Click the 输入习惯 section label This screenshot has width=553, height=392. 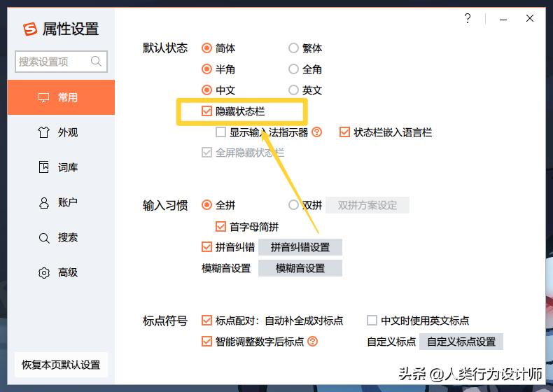165,205
